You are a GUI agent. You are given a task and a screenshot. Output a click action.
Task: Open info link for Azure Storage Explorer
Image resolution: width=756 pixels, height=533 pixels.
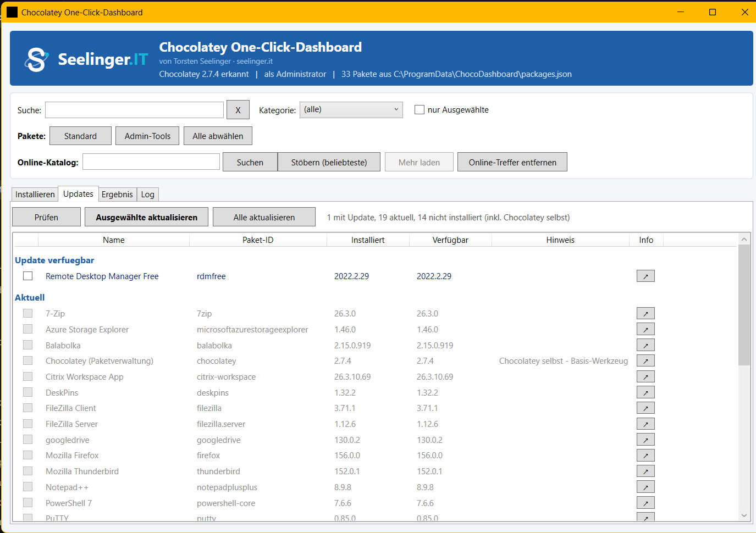(x=645, y=330)
